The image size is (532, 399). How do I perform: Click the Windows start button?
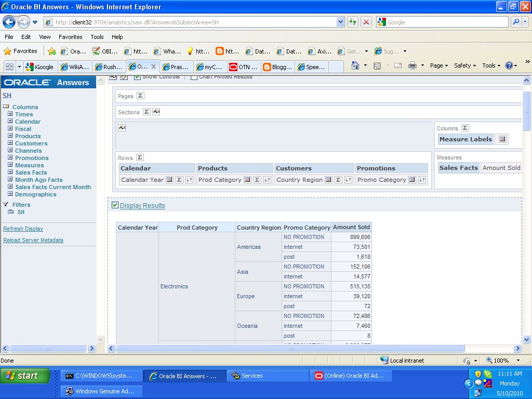[25, 376]
